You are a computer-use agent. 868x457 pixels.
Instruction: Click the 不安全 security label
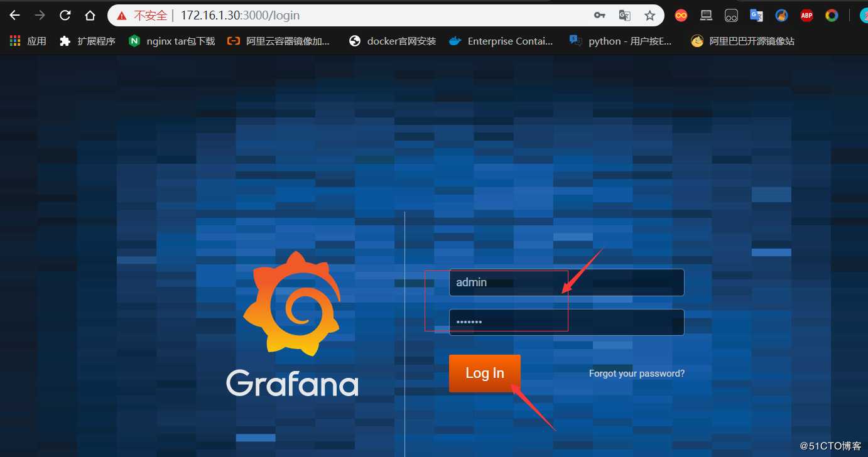[x=150, y=15]
